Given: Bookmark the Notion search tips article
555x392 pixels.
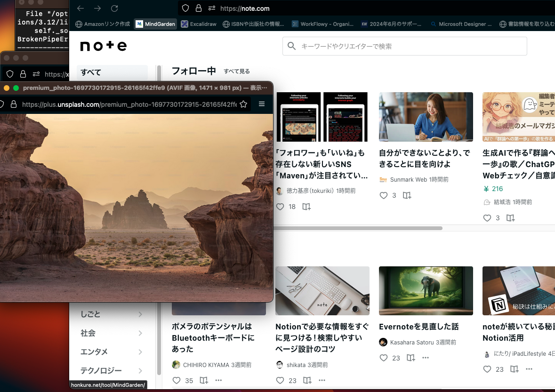Looking at the screenshot, I should click(x=306, y=380).
